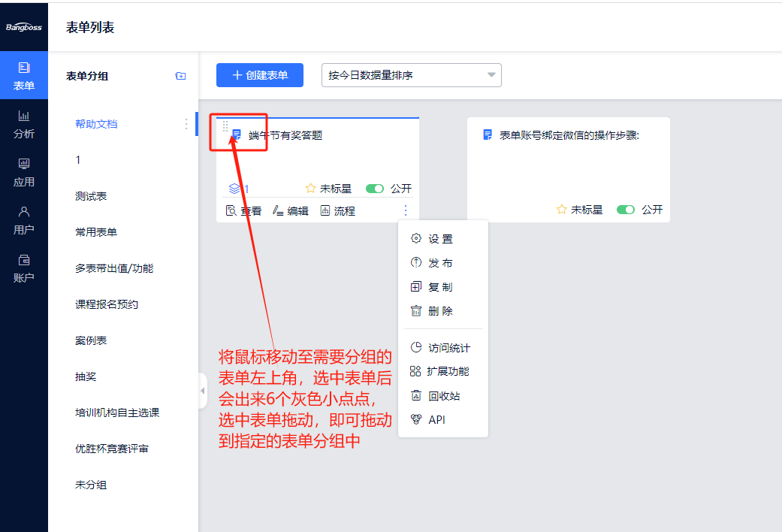
Task: Toggle 公开 switch on 端午节有奖答题 card
Action: click(374, 189)
